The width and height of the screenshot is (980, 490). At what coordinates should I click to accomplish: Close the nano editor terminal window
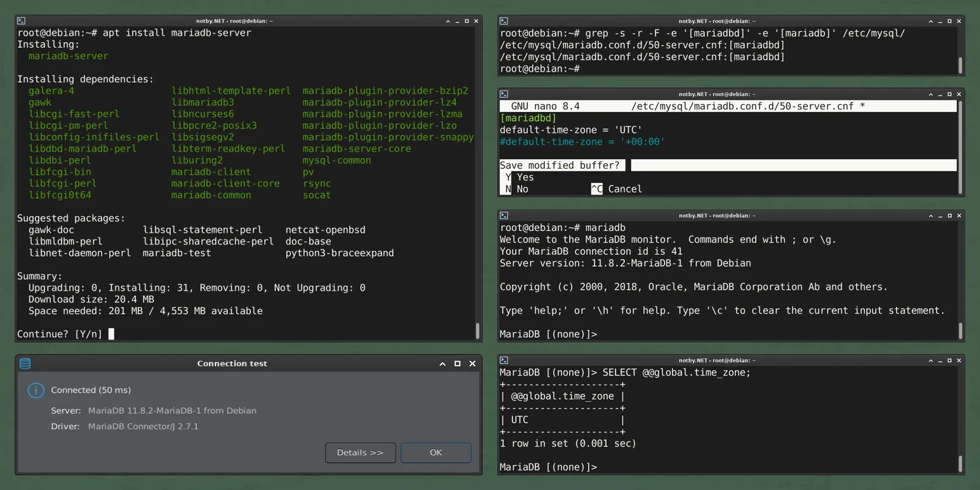tap(959, 94)
